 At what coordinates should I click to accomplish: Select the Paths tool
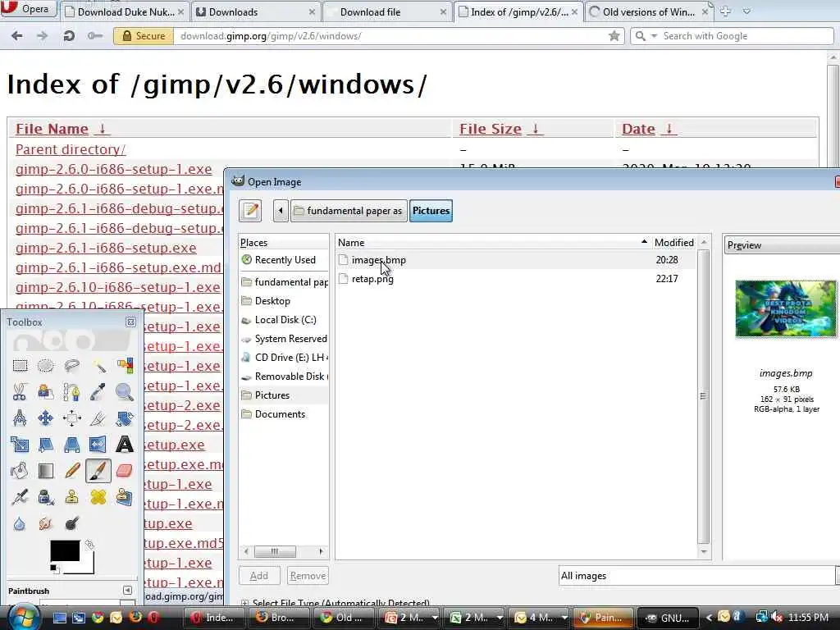click(72, 392)
